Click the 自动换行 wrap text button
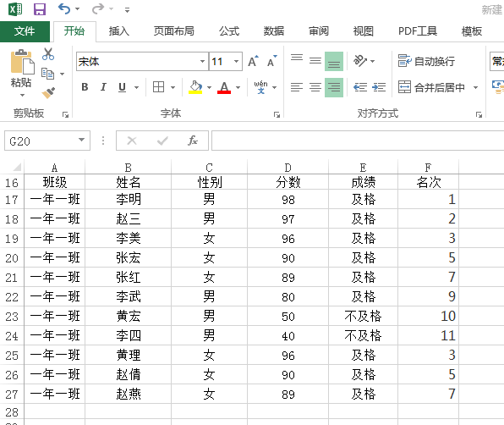 coord(426,61)
